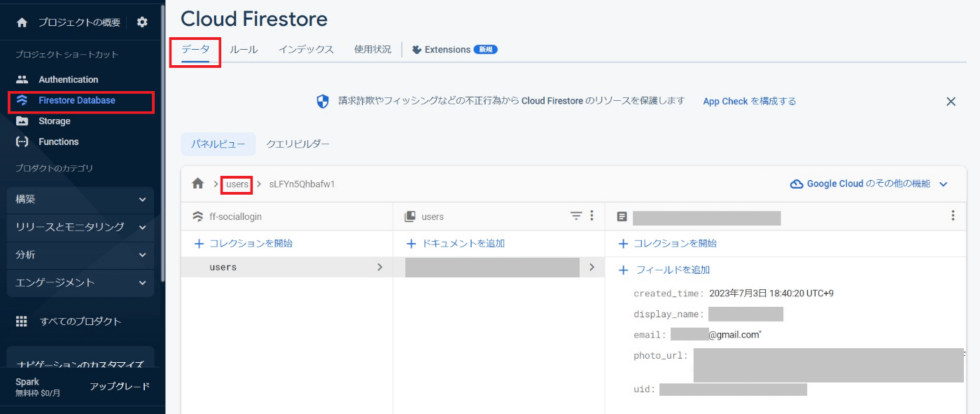Click App Check を構成する link
This screenshot has width=980, height=414.
point(750,102)
